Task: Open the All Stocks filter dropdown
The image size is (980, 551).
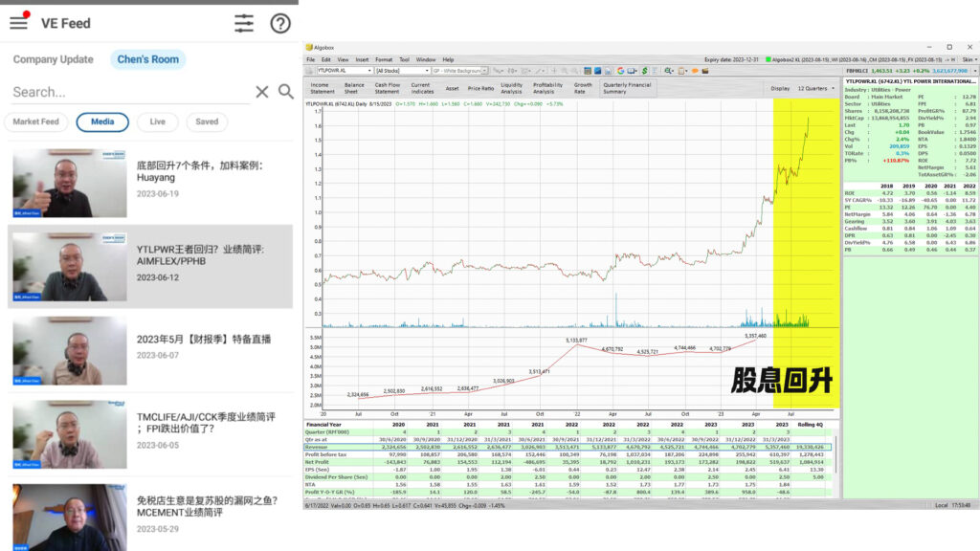Action: [427, 71]
